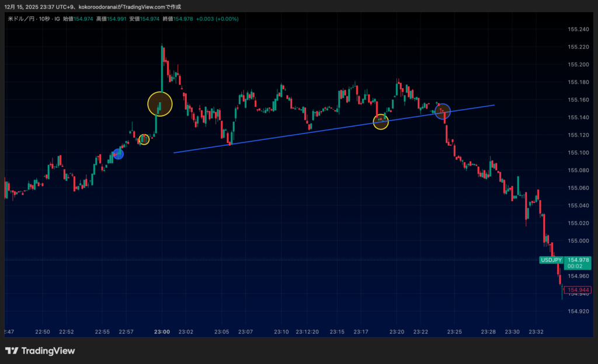
Task: Select the small blue circle near 22:56
Action: coord(118,154)
